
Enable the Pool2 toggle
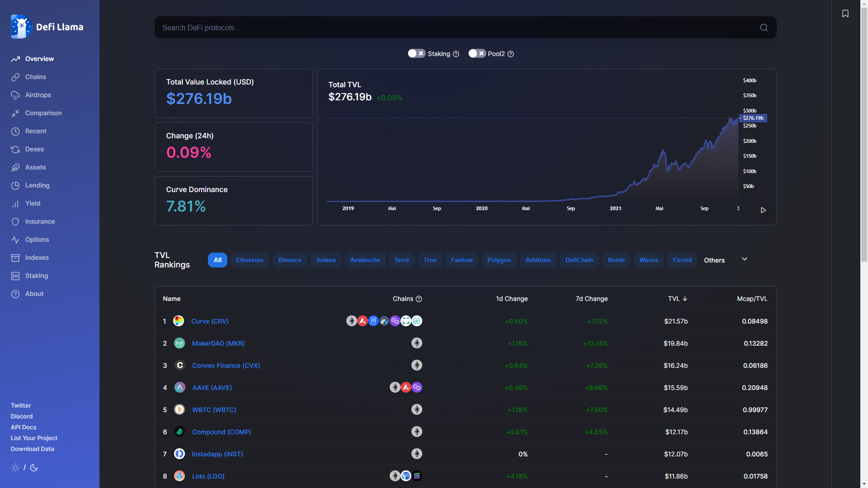(x=476, y=53)
